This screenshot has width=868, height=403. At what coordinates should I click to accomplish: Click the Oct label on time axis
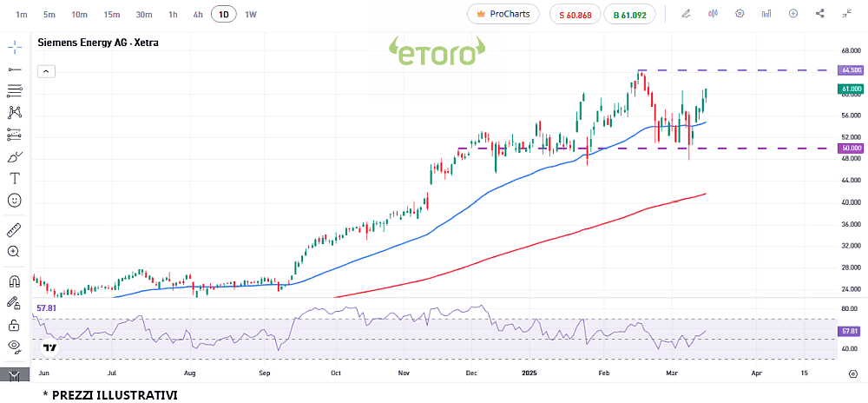[x=335, y=373]
